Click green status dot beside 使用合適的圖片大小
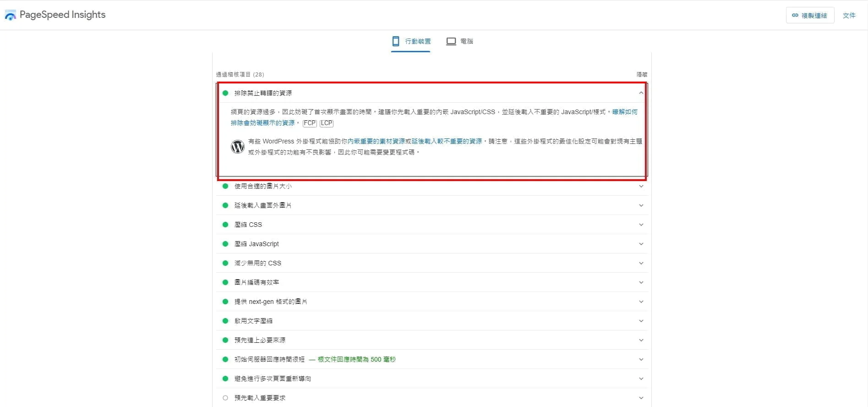Screen dimensions: 868x407 point(225,186)
